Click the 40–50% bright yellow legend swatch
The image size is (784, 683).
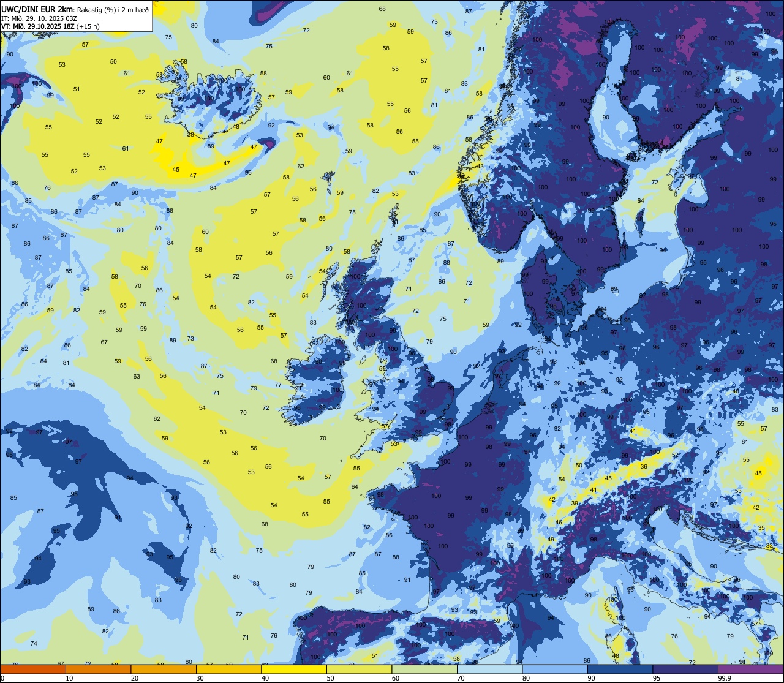(294, 669)
